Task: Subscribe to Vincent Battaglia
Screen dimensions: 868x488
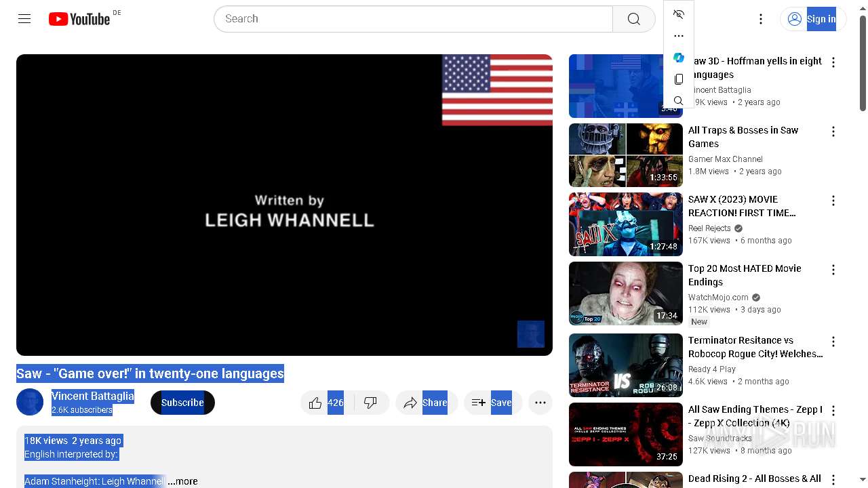Action: 182,403
